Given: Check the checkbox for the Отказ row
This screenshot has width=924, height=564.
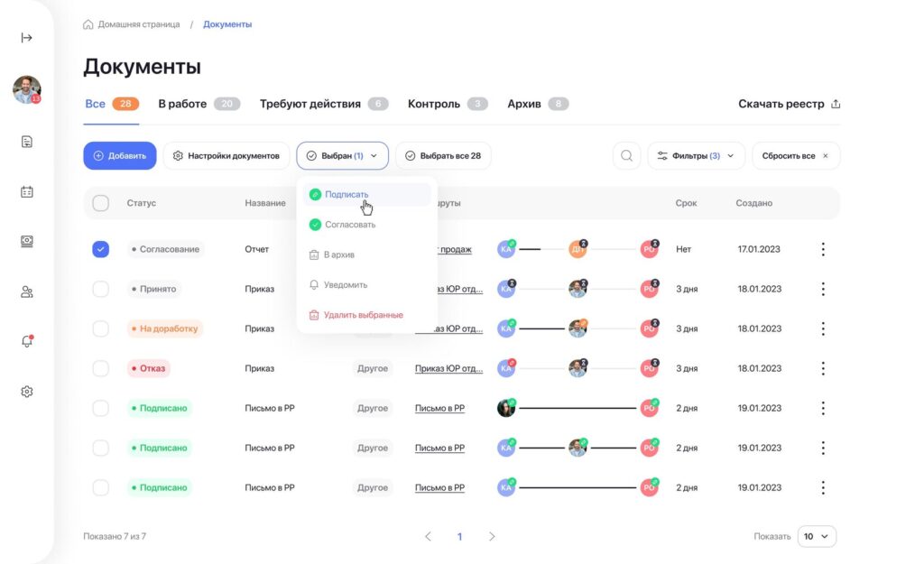Looking at the screenshot, I should (x=101, y=368).
